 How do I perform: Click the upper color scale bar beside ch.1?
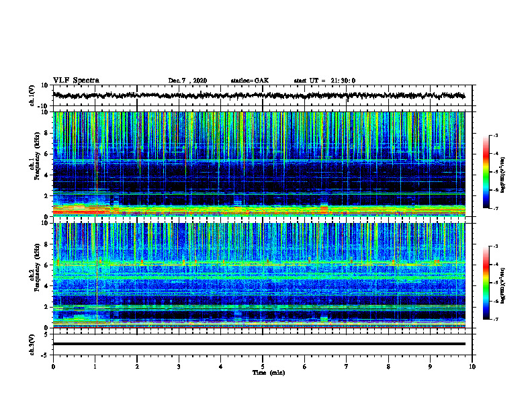click(486, 172)
